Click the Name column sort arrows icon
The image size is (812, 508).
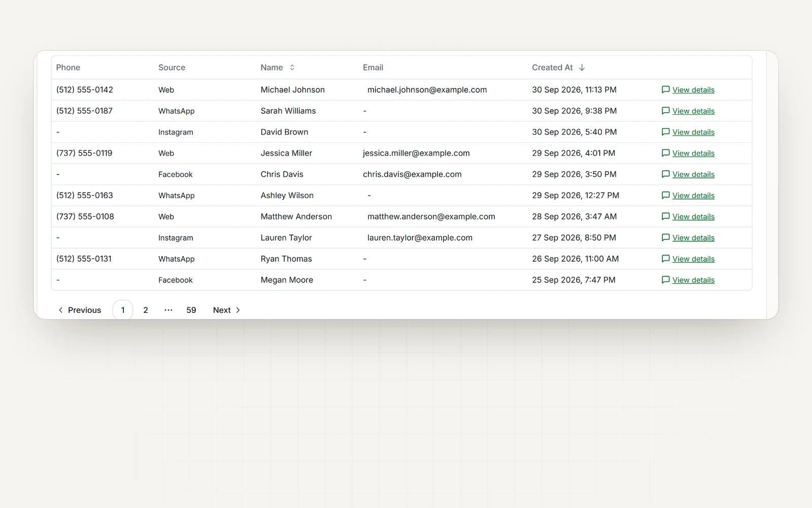coord(292,68)
